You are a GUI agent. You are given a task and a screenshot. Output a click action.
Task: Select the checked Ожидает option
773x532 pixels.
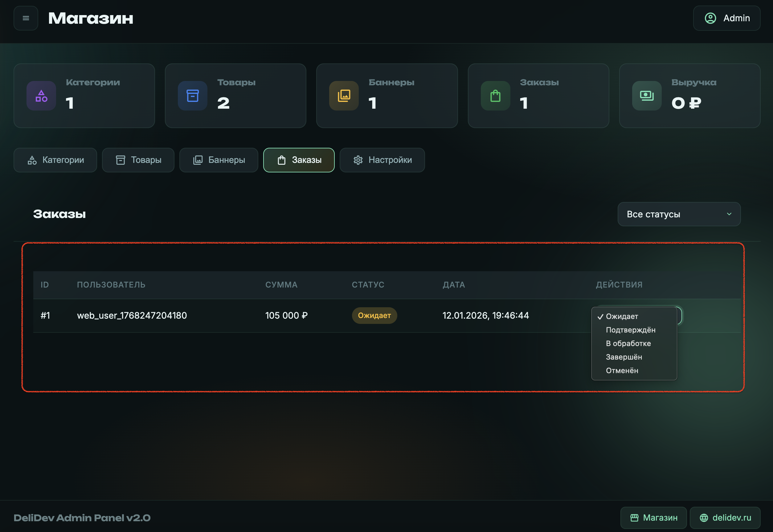622,316
